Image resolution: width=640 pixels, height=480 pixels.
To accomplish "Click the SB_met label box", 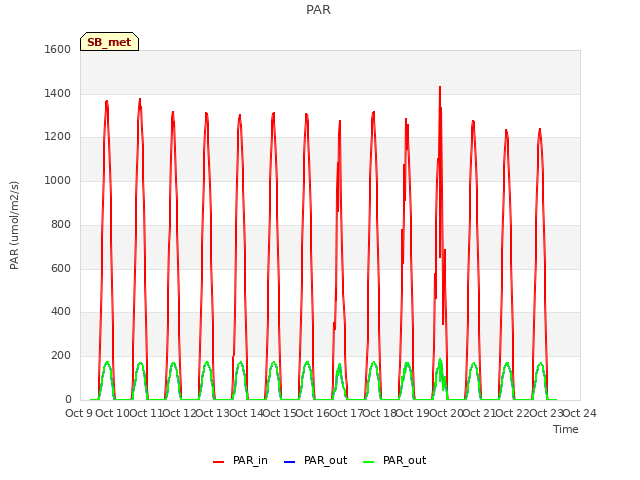I will 109,42.
